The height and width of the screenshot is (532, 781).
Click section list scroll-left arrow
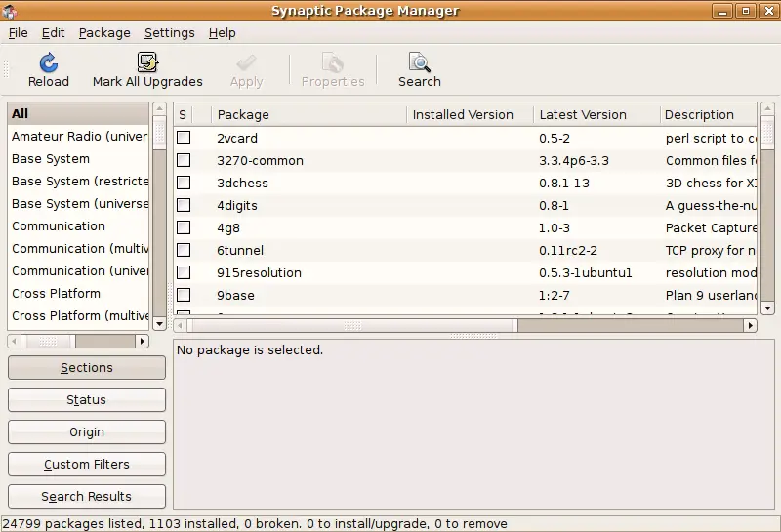(x=14, y=342)
